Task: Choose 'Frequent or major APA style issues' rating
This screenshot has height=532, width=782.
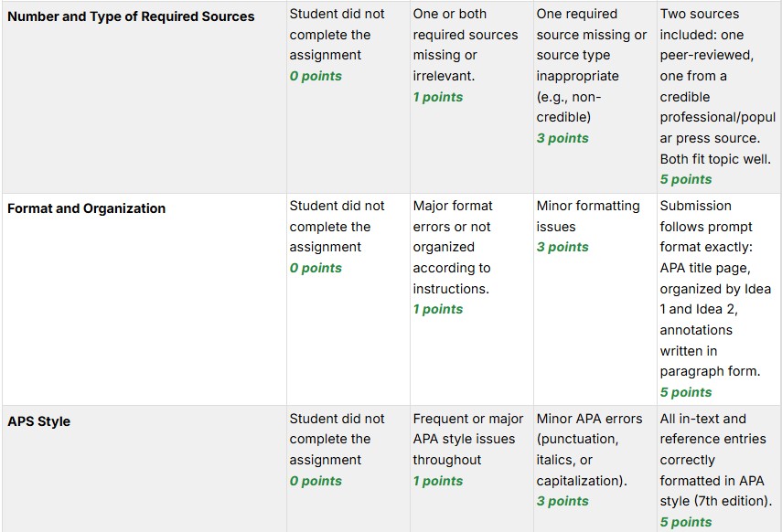Action: tap(467, 439)
